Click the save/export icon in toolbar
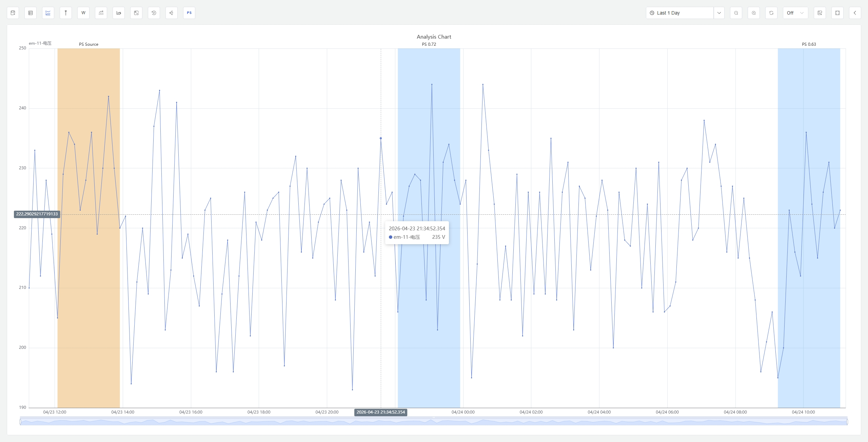Viewport: 868px width, 442px height. [13, 13]
